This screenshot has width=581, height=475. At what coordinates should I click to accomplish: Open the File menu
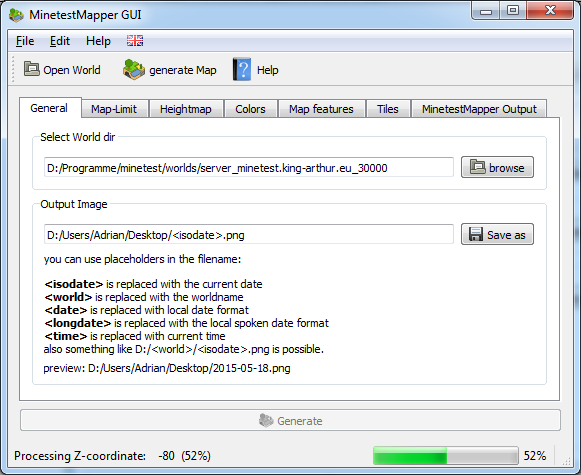(25, 41)
